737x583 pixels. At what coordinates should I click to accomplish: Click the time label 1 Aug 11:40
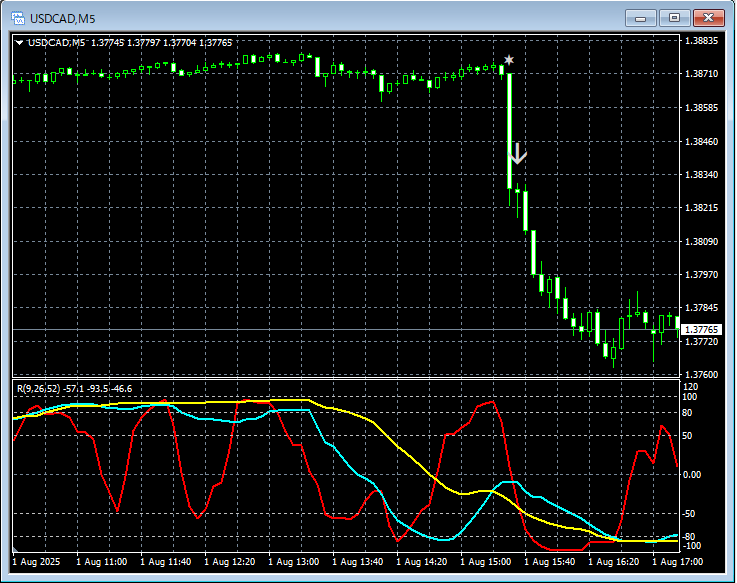pos(165,562)
